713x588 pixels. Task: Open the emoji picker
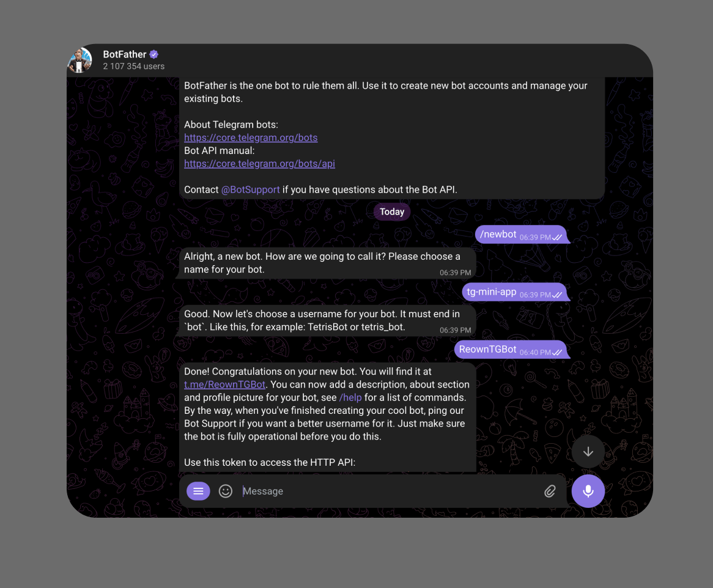pyautogui.click(x=226, y=491)
